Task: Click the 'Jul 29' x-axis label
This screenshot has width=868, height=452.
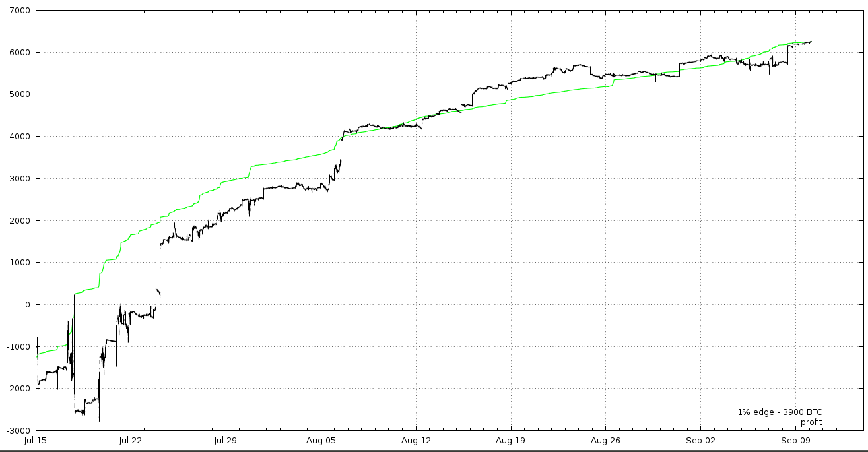Action: pos(226,439)
